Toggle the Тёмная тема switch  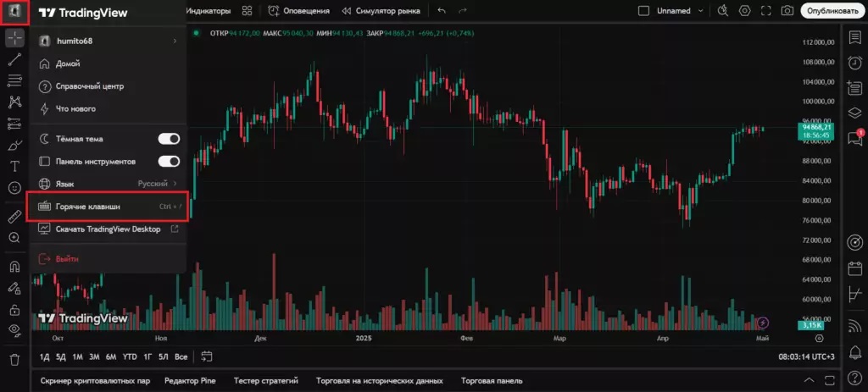(169, 139)
